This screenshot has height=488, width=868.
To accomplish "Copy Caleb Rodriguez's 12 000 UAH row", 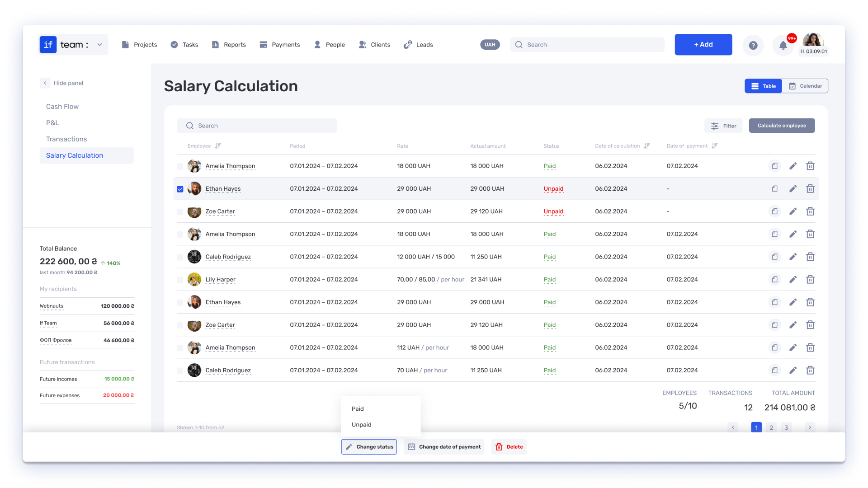I will click(774, 257).
